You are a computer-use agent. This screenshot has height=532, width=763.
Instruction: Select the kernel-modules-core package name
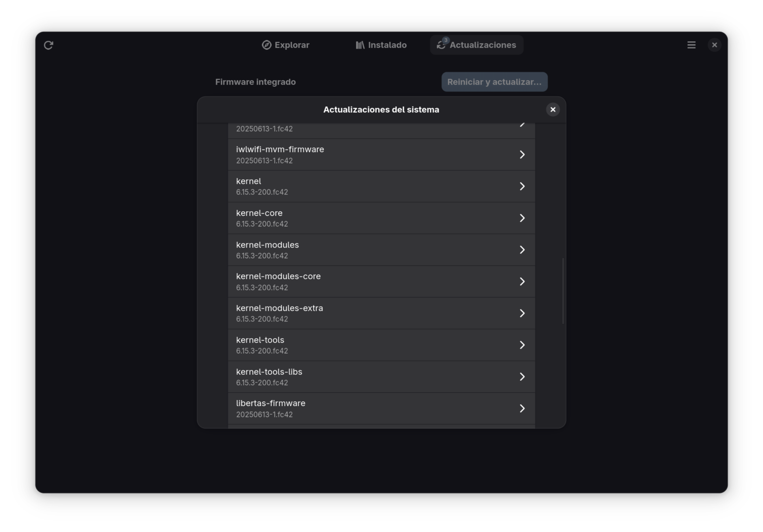pos(278,276)
